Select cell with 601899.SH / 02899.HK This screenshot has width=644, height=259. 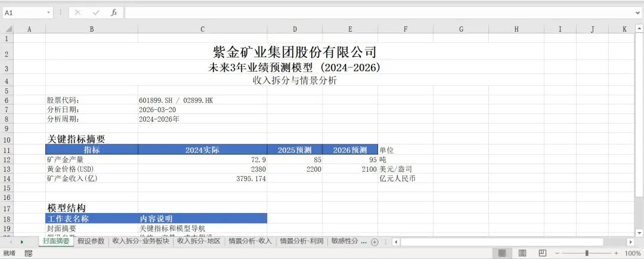203,100
